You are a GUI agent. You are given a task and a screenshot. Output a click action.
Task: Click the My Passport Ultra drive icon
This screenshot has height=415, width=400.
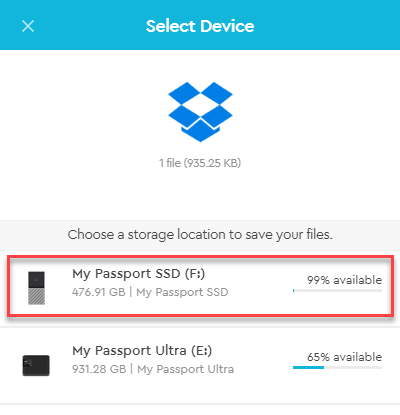(36, 365)
